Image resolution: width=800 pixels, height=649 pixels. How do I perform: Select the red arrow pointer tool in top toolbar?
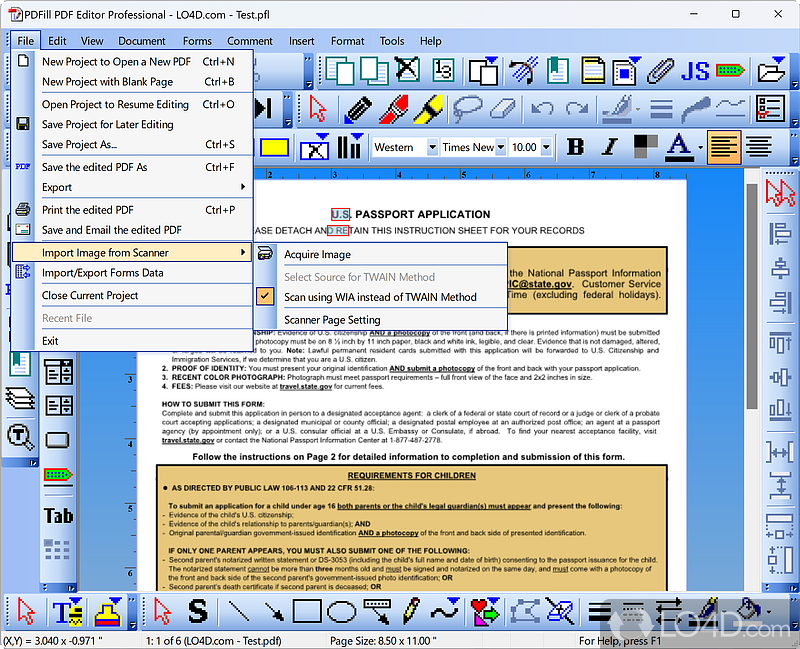317,109
